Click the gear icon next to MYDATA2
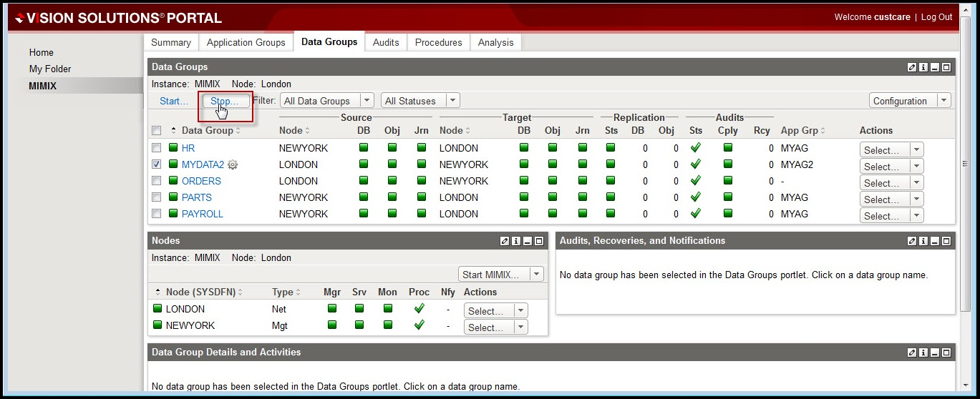This screenshot has width=980, height=399. pos(233,164)
